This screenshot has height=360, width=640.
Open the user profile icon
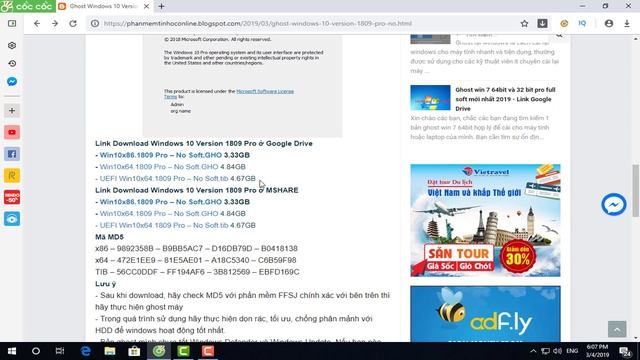click(609, 24)
